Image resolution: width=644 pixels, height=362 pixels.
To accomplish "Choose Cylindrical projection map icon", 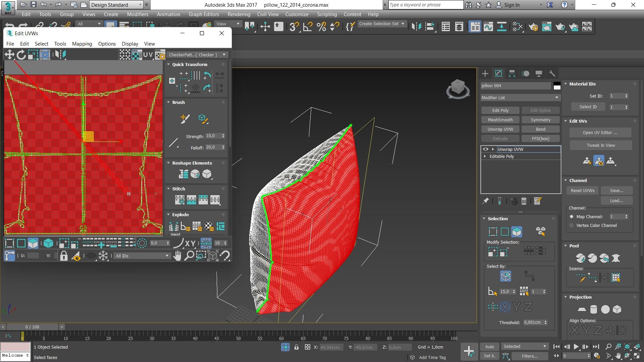I will pyautogui.click(x=593, y=309).
